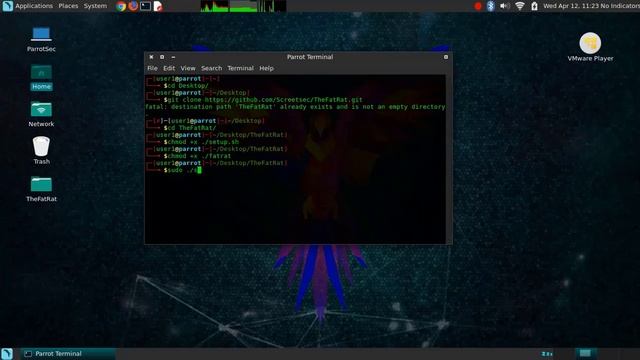Image resolution: width=640 pixels, height=360 pixels.
Task: Open the Wi-Fi network icon
Action: point(520,6)
